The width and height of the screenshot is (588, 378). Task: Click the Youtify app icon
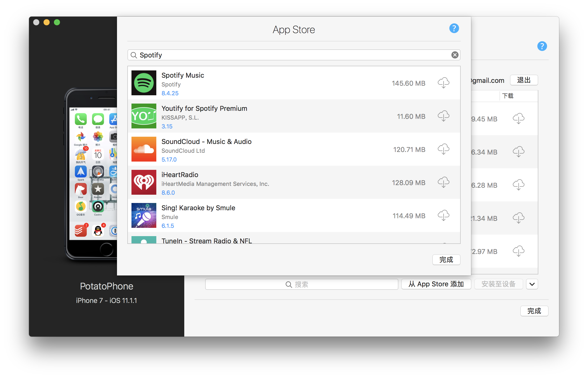click(x=144, y=116)
